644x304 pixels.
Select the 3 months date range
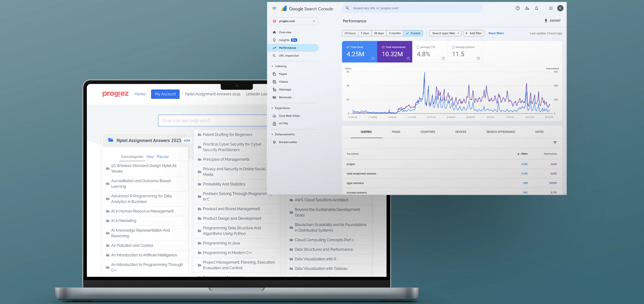(395, 33)
